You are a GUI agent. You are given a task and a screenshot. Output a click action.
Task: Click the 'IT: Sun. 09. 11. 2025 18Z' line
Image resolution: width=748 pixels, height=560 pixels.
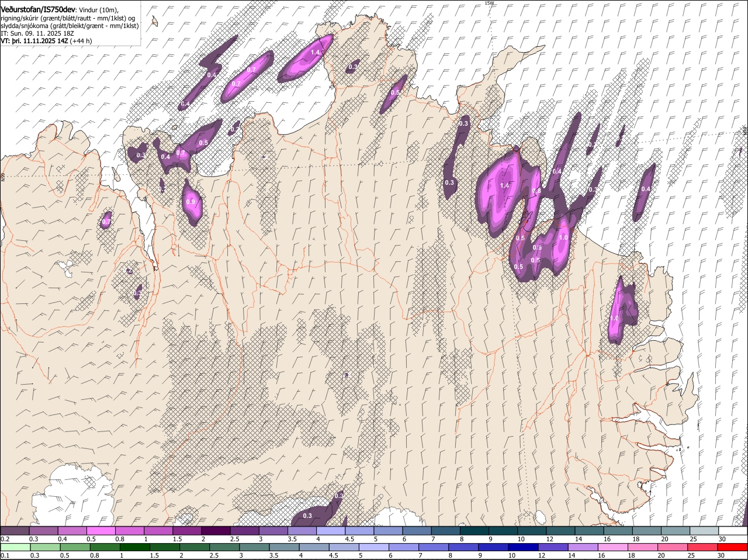click(37, 33)
